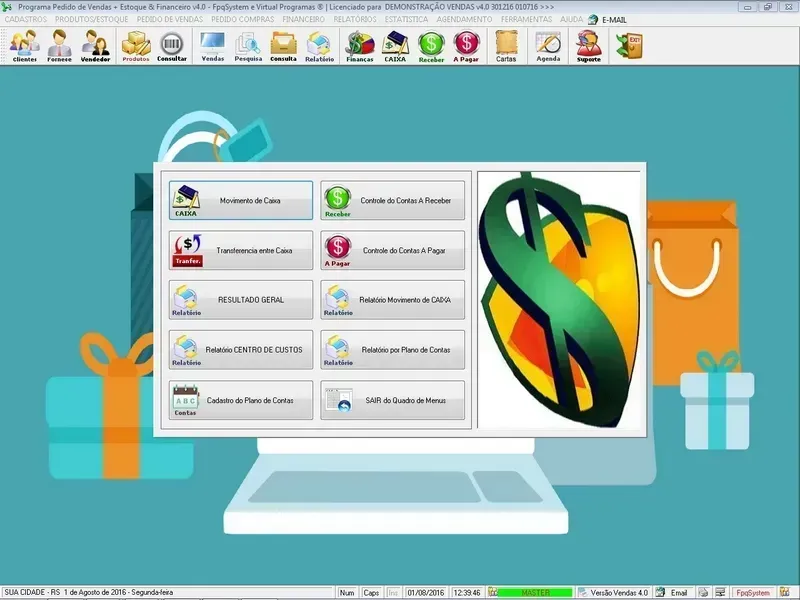Open the FINANCEIRO menu
800x600 pixels.
pos(303,19)
